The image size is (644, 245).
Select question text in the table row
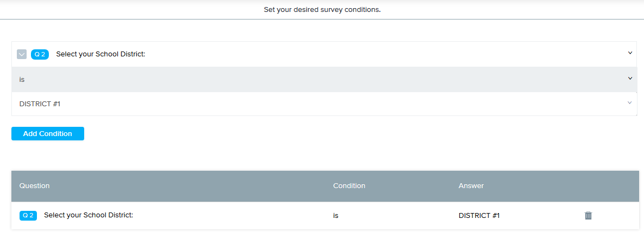coord(89,215)
